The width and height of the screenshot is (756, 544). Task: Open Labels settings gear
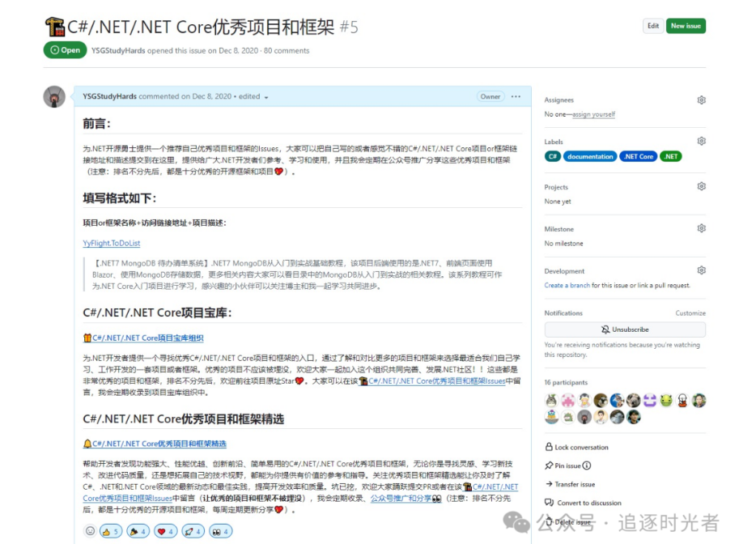[702, 141]
